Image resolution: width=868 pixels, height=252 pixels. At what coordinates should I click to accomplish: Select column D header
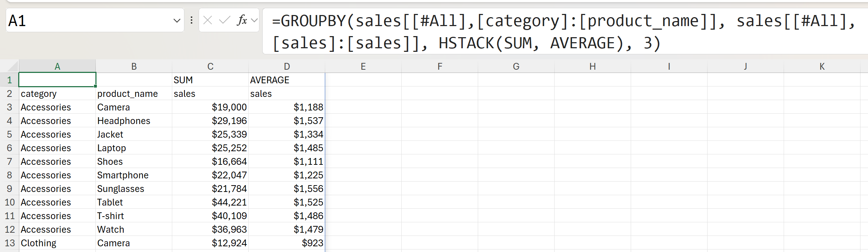[287, 66]
